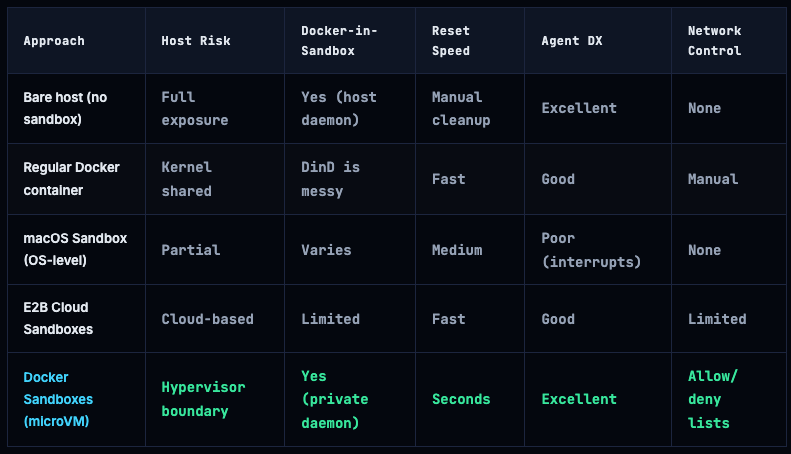Click the Network Control column header
Image resolution: width=791 pixels, height=454 pixels.
point(715,41)
